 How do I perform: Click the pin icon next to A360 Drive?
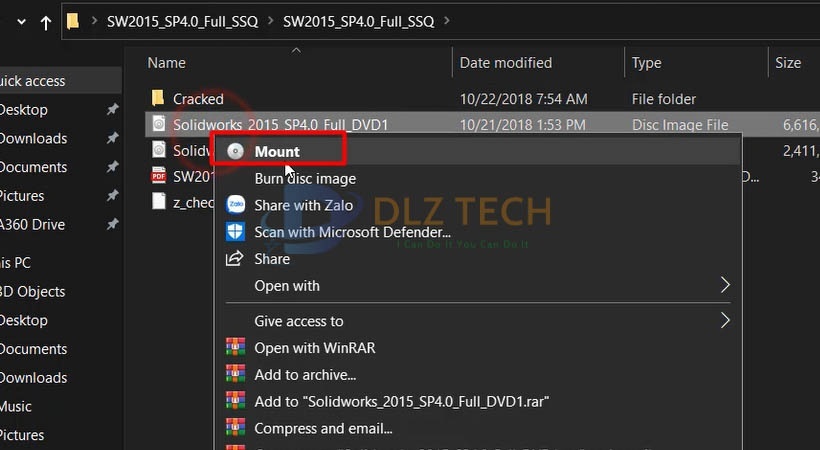click(112, 224)
